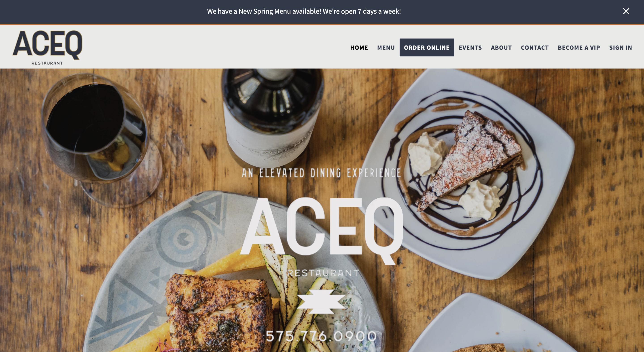Open the MENU page link
Screen dimensions: 644x352
pyautogui.click(x=386, y=47)
